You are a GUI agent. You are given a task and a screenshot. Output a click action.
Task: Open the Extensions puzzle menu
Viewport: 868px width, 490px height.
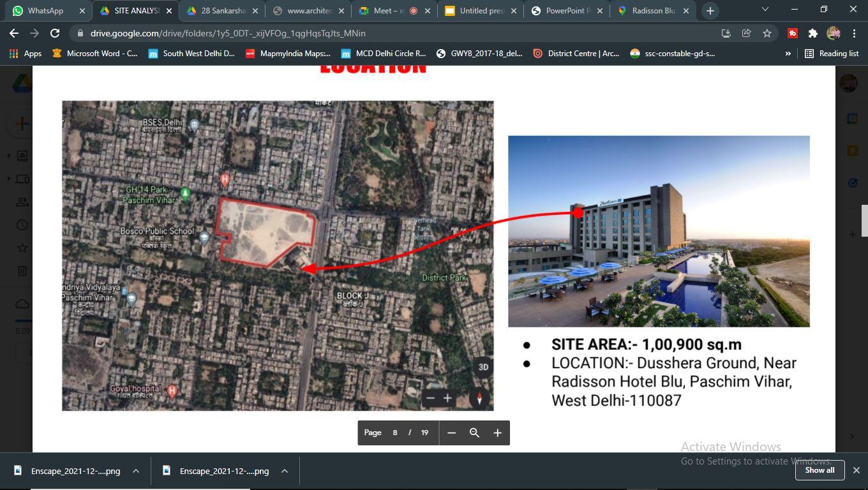click(x=812, y=33)
